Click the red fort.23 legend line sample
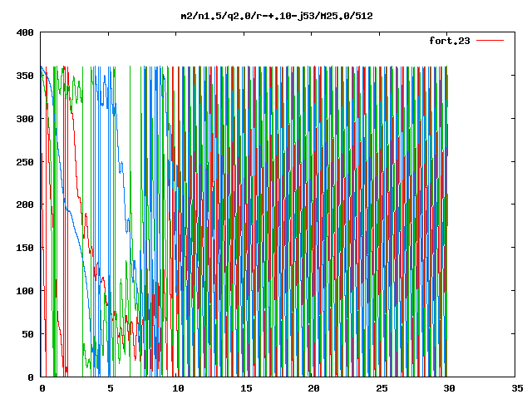Image resolution: width=532 pixels, height=399 pixels. 490,41
